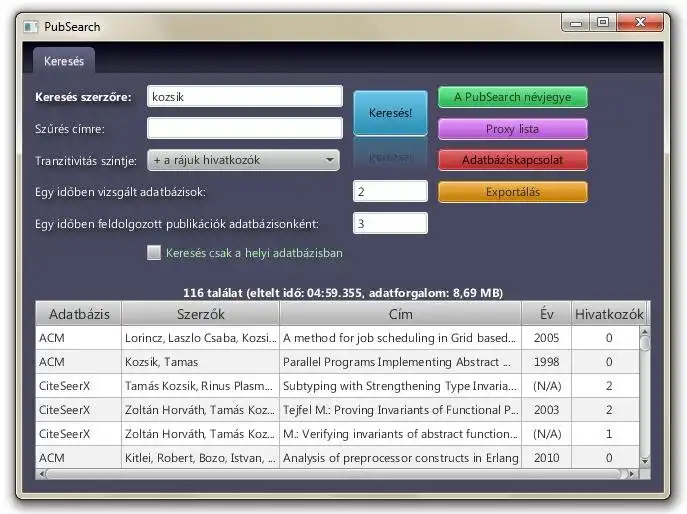The width and height of the screenshot is (687, 514).
Task: Click the horizontal scrollbar track of results table
Action: pos(336,474)
